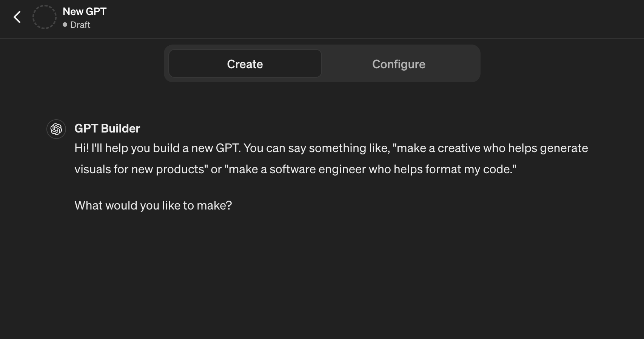Click the word "GPT" in the greeting message

(227, 148)
